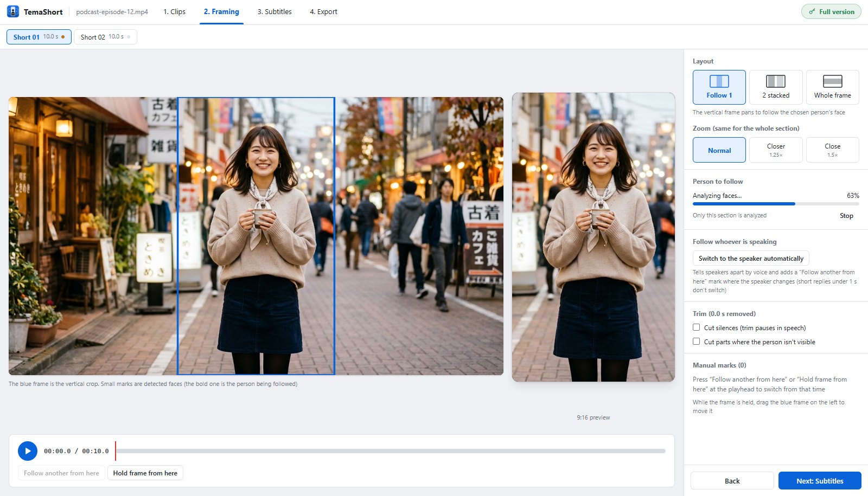The width and height of the screenshot is (868, 496).
Task: Choose Normal zoom level
Action: 719,150
